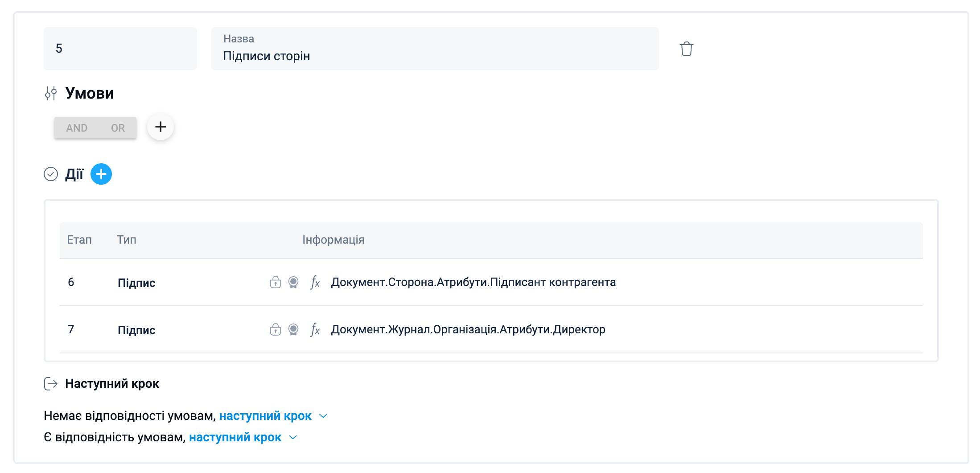Open stage 6 Підпис action row
Image resolution: width=980 pixels, height=473 pixels.
click(136, 283)
